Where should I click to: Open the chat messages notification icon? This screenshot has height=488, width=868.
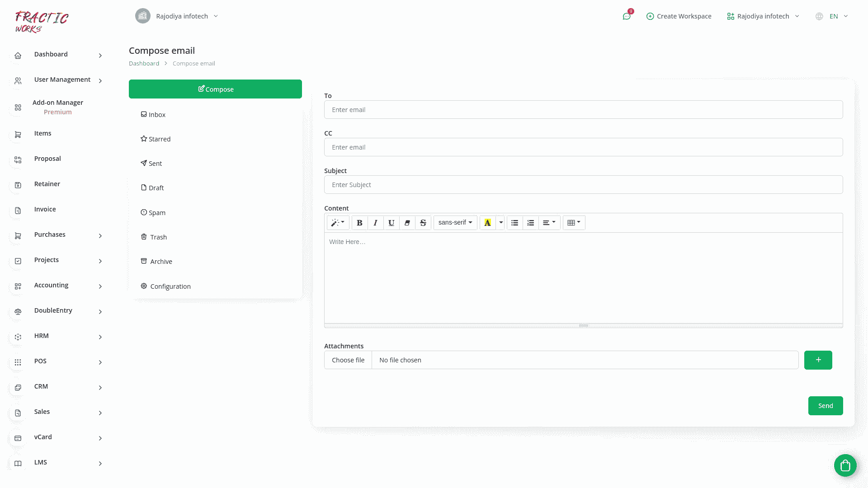[x=627, y=16]
